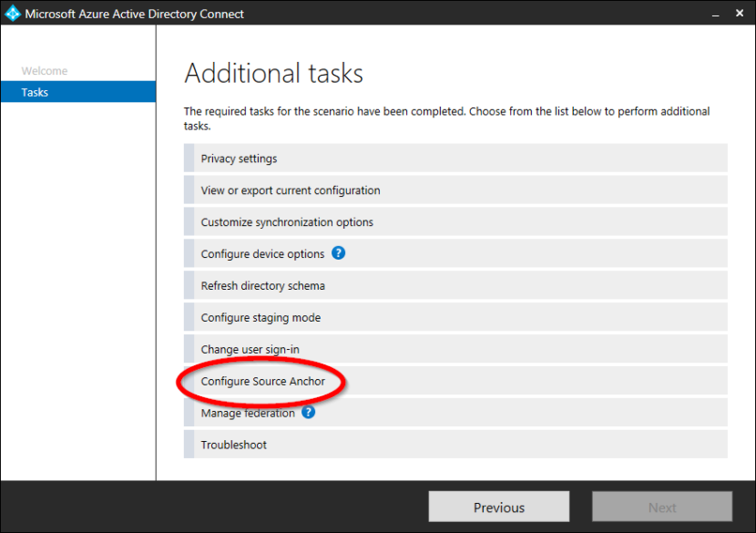The height and width of the screenshot is (533, 756).
Task: Open the Change user sign-in task
Action: (250, 350)
